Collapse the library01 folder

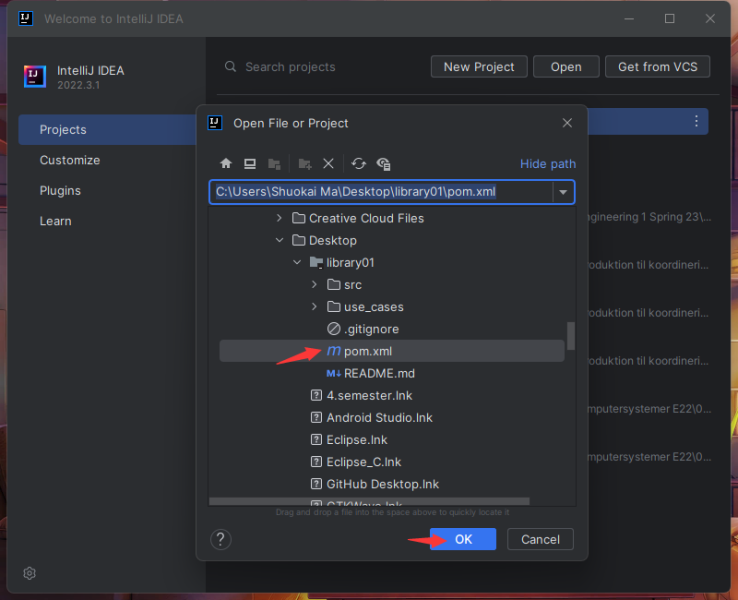[297, 262]
